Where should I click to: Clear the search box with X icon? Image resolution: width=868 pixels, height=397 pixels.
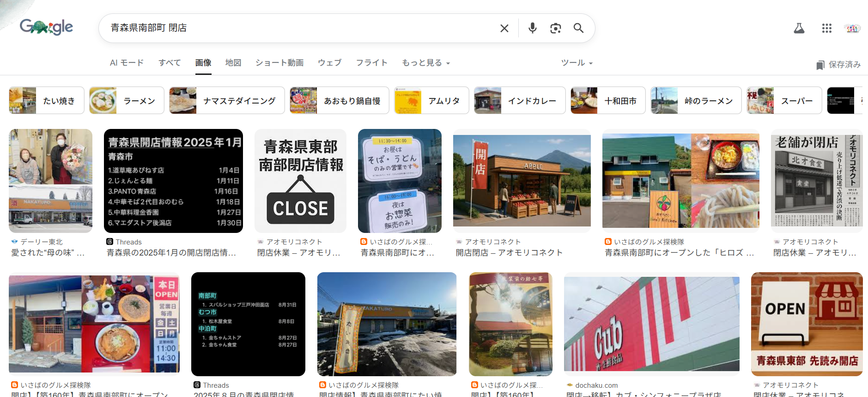click(504, 28)
